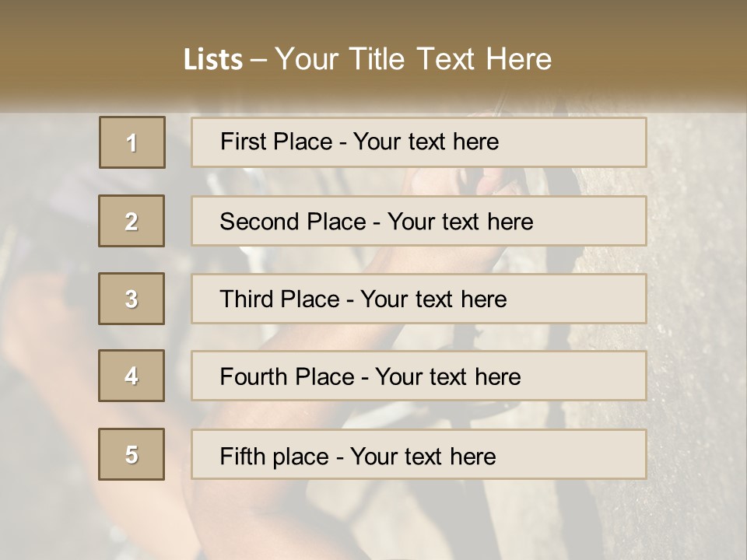747x560 pixels.
Task: Click 'Fourth Place' words in list
Action: (x=286, y=377)
